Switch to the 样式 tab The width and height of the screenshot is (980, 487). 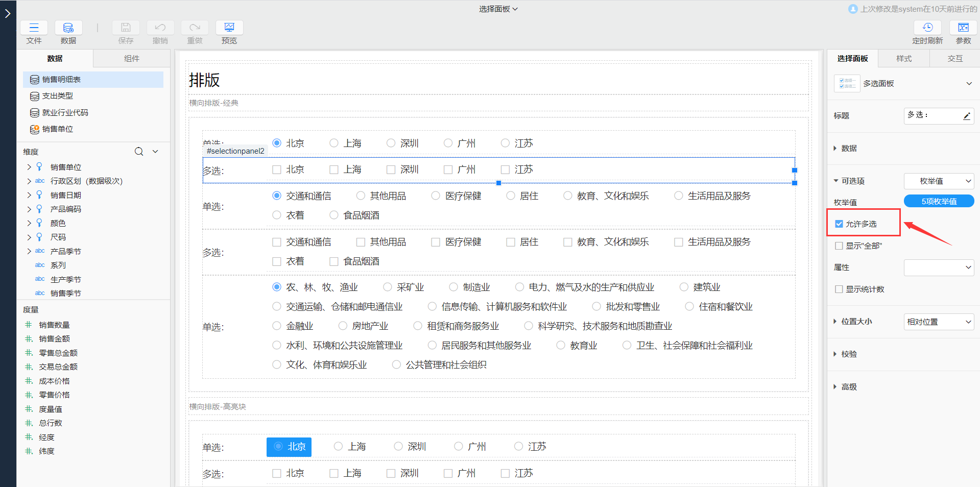point(903,59)
